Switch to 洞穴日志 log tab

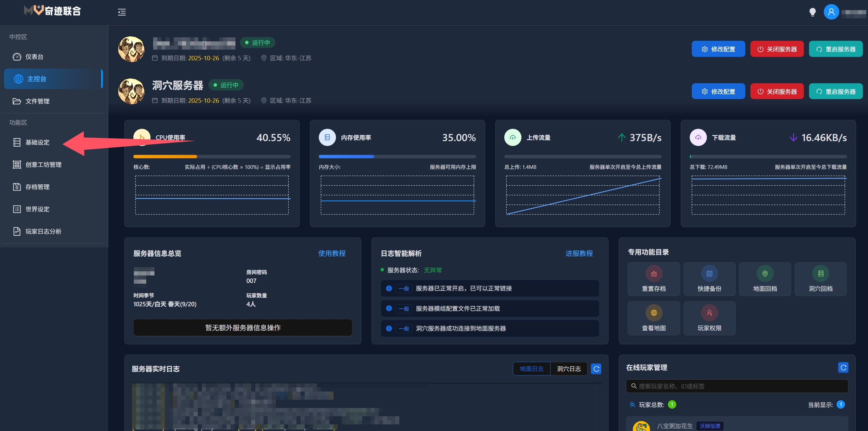569,369
